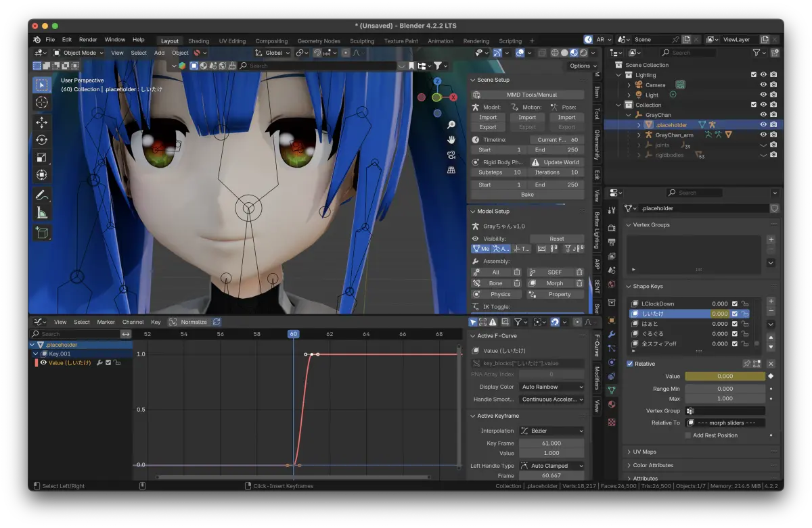This screenshot has width=812, height=528.
Task: Remove shape key with minus button
Action: 771,311
